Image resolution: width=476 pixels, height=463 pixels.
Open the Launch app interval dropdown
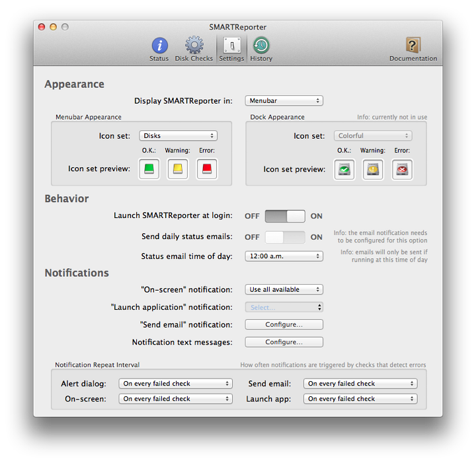point(360,399)
